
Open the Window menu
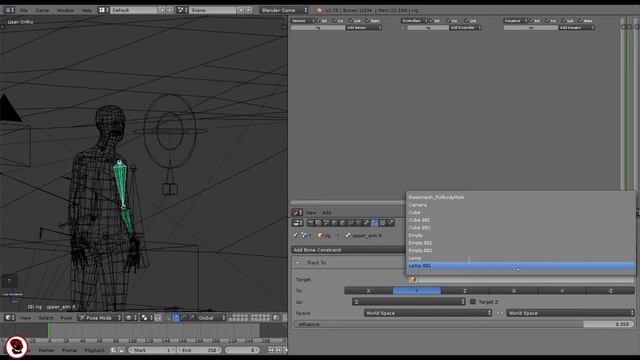(x=65, y=10)
